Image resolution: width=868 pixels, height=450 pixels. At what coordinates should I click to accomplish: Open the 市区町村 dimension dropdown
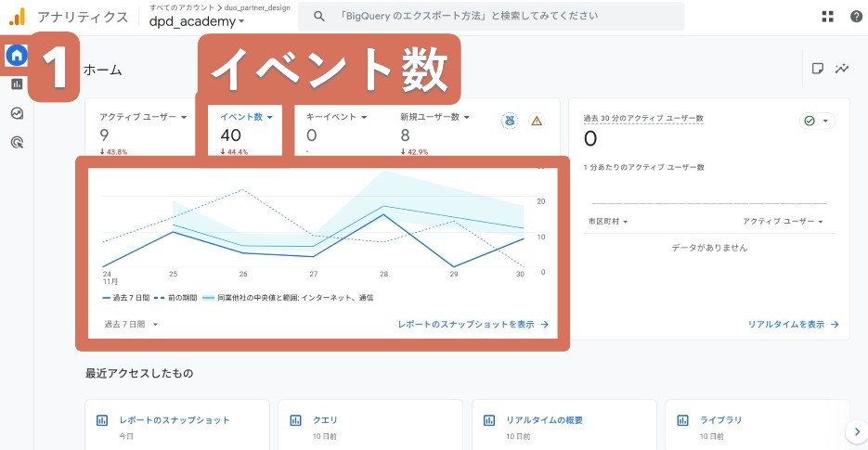[x=607, y=222]
